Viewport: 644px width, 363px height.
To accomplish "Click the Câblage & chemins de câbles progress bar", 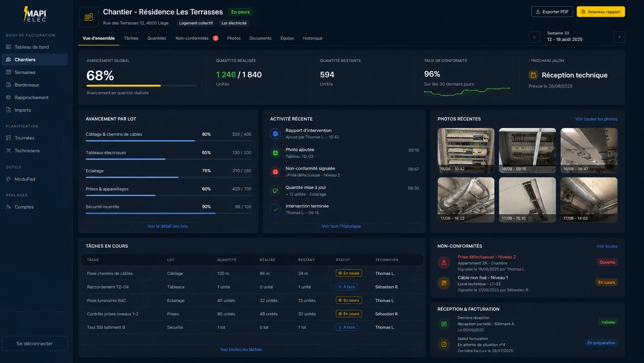I will pos(169,141).
